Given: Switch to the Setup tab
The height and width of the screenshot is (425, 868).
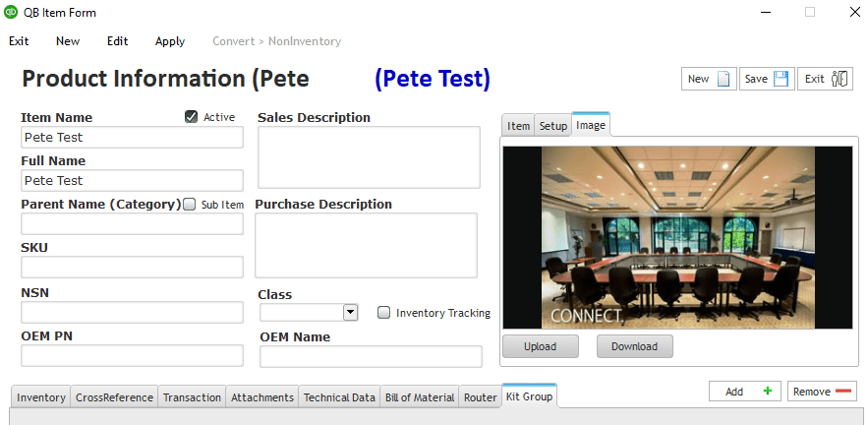Looking at the screenshot, I should pos(552,126).
